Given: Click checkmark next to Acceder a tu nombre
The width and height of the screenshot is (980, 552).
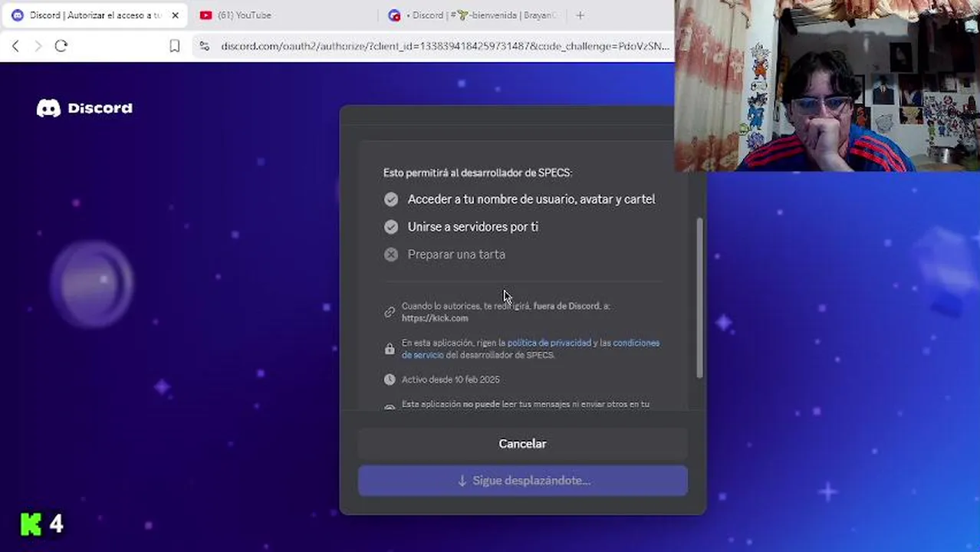Looking at the screenshot, I should pos(391,199).
